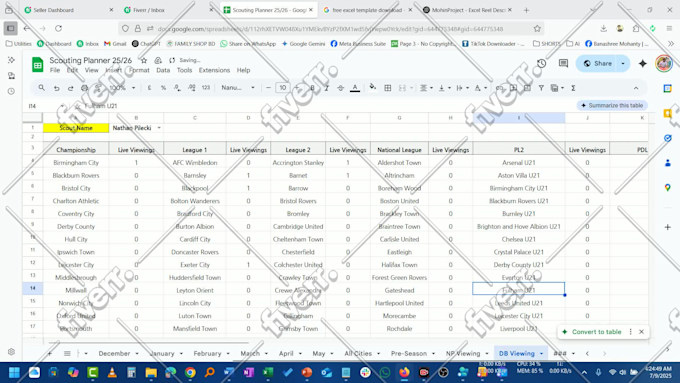Screen dimensions: 680x383
Task: Open the Google account avatar
Action: [x=664, y=63]
